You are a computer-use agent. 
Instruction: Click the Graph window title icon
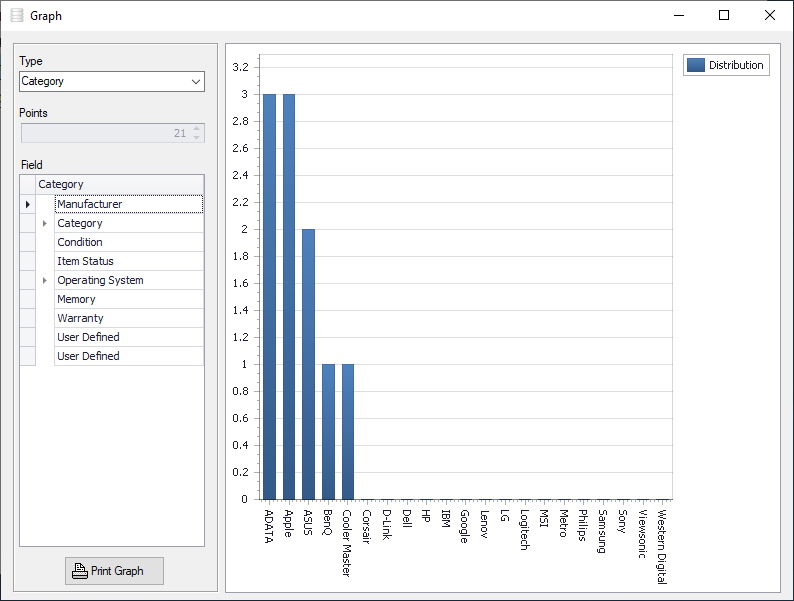17,16
